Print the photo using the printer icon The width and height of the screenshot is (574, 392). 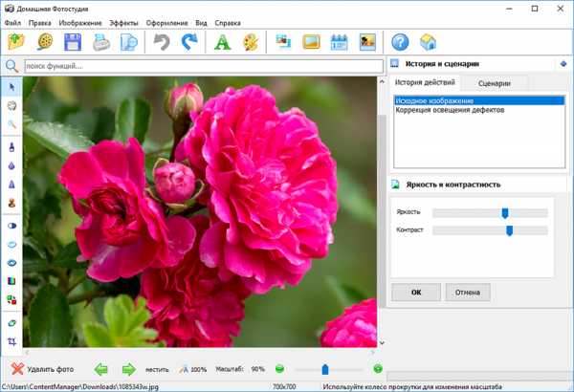click(x=101, y=42)
